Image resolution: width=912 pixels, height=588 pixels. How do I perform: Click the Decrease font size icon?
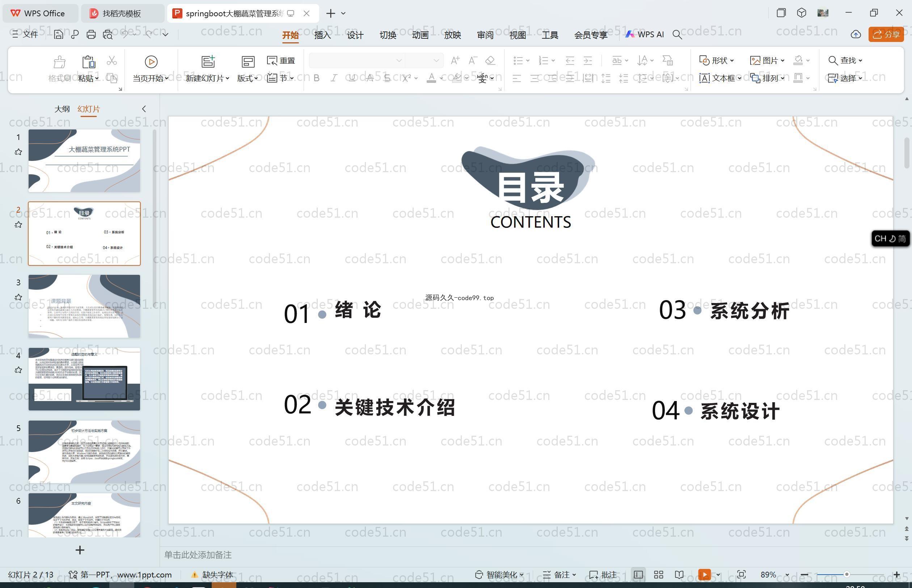473,60
